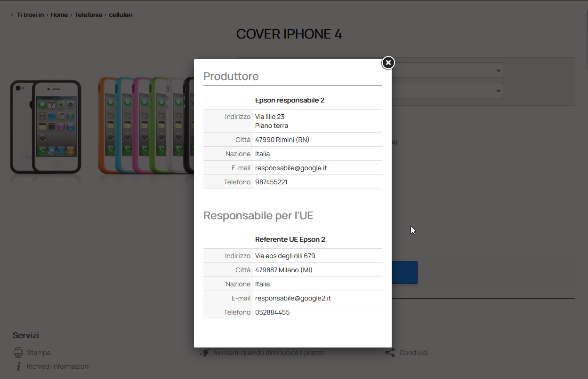
Task: Click Italia in the Responsabile per l'UE section
Action: 263,284
